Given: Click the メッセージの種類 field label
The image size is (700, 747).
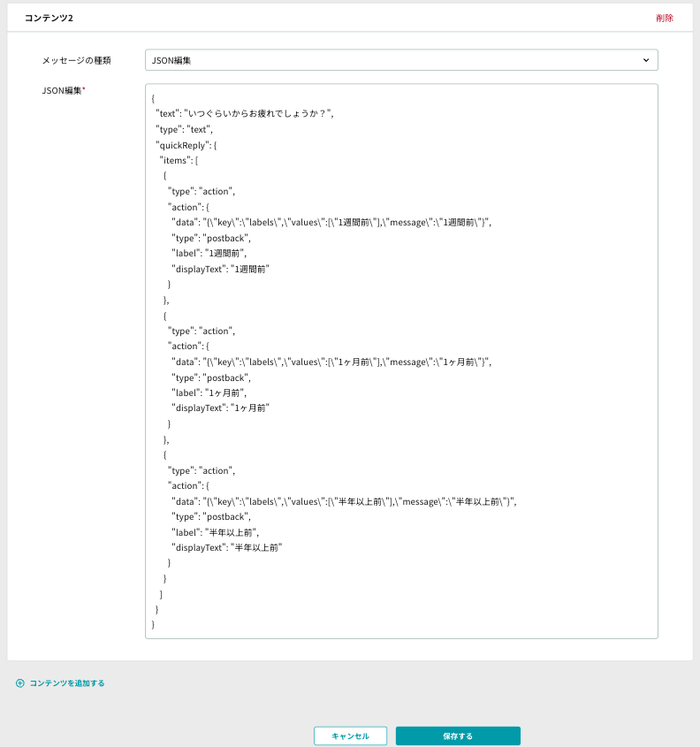Looking at the screenshot, I should pos(76,60).
